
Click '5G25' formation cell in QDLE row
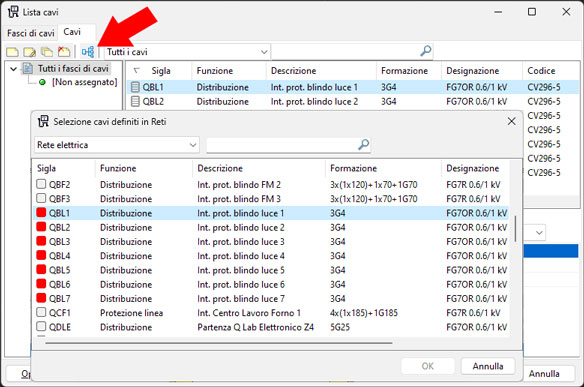[340, 327]
